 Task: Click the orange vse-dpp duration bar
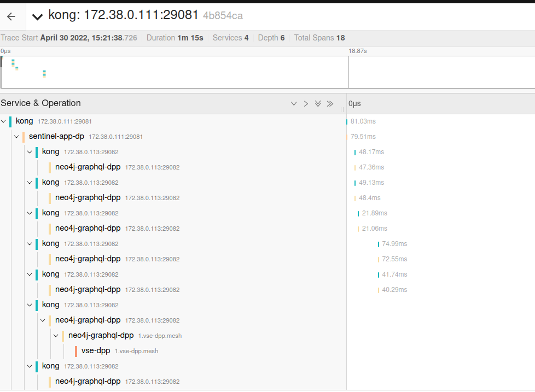tap(75, 350)
